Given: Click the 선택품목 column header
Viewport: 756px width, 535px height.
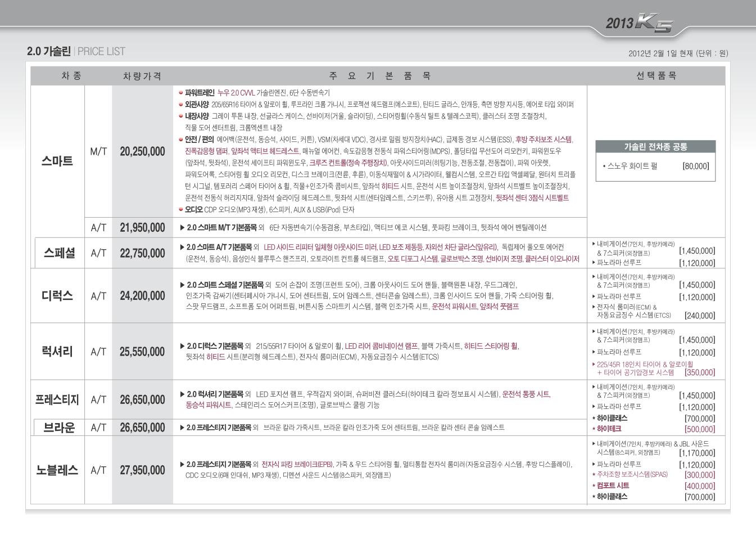Looking at the screenshot, I should [656, 76].
